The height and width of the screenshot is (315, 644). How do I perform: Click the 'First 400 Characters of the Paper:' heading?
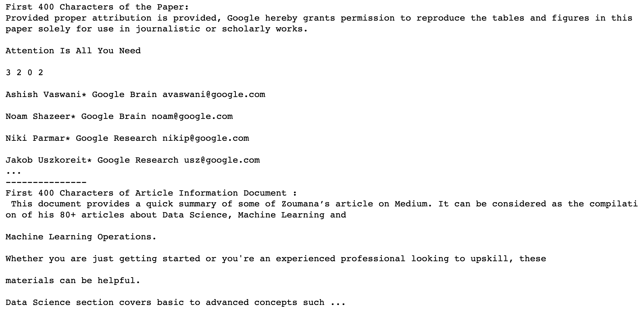[97, 7]
